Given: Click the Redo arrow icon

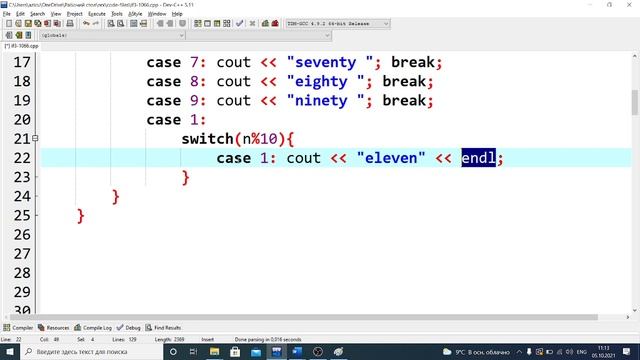Looking at the screenshot, I should (x=96, y=24).
